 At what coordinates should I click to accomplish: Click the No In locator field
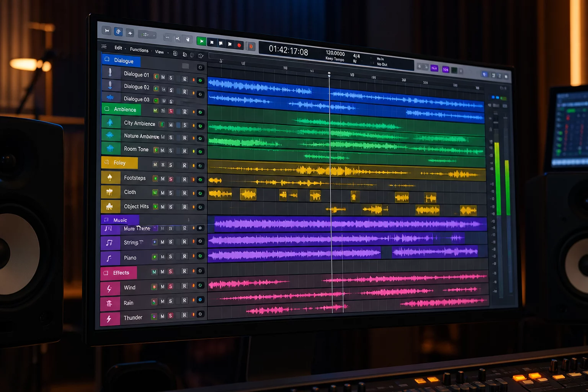(380, 59)
